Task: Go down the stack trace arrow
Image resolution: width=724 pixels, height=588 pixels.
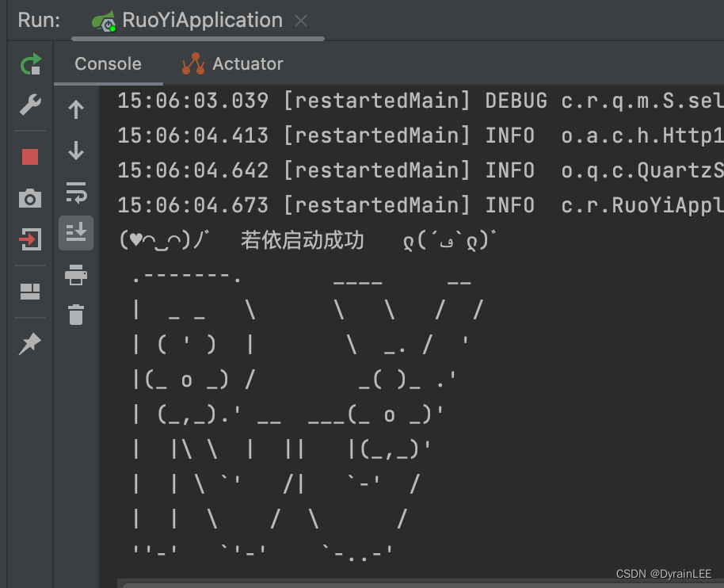Action: pos(76,150)
